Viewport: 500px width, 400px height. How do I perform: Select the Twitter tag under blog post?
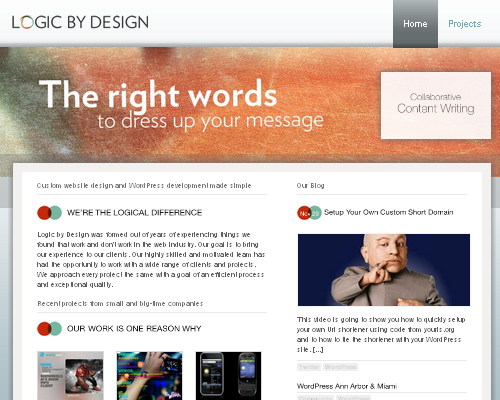[309, 367]
